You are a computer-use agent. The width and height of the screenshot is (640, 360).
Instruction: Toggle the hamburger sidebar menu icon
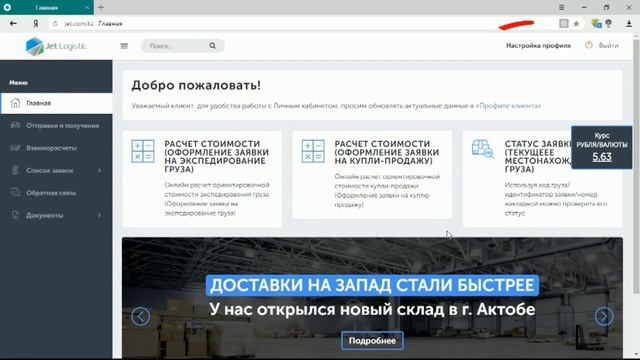point(124,46)
